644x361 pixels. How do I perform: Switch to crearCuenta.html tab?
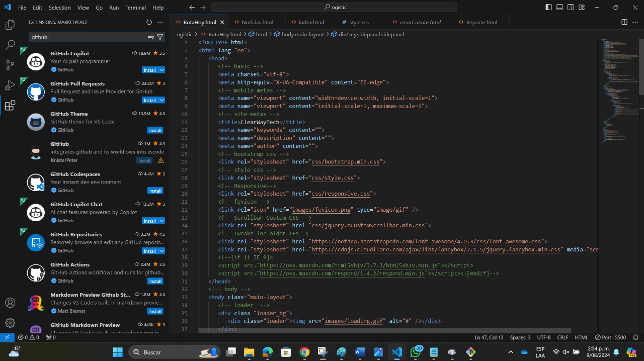click(x=420, y=22)
